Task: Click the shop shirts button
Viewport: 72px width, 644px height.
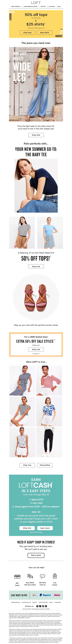Action: pos(44,33)
